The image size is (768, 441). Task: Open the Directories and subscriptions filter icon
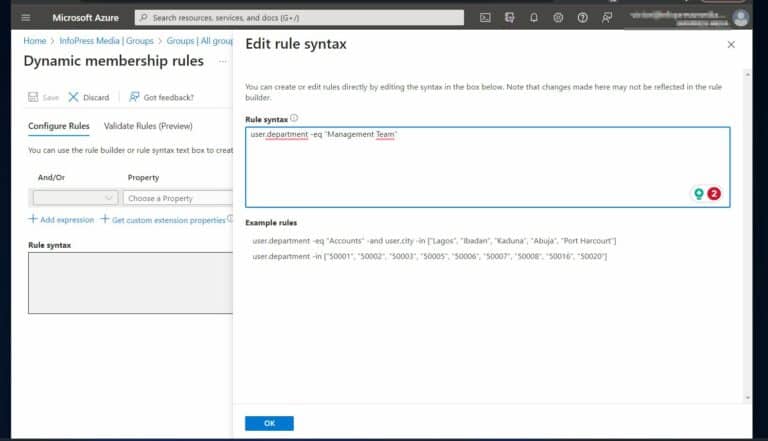tap(509, 18)
